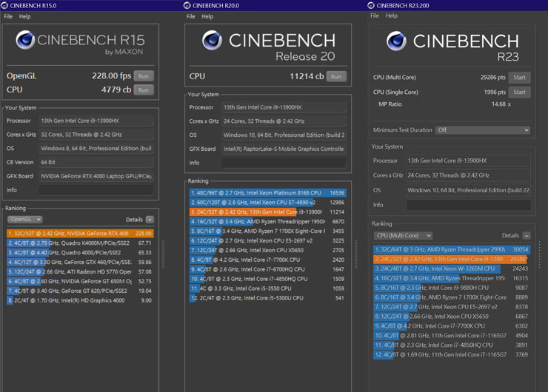Image resolution: width=548 pixels, height=392 pixels.
Task: Start the CPU (Single Core) test
Action: (x=519, y=92)
